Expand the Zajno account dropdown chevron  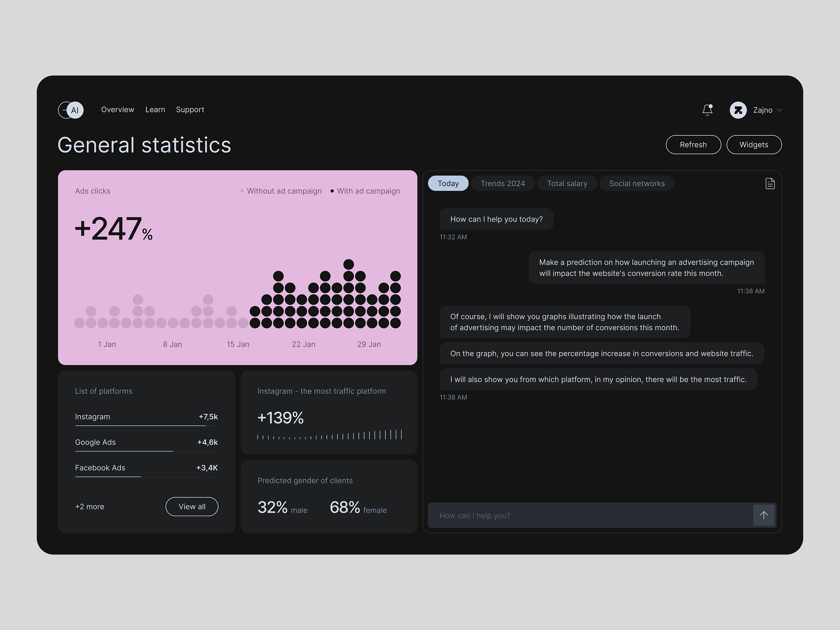[x=780, y=110]
